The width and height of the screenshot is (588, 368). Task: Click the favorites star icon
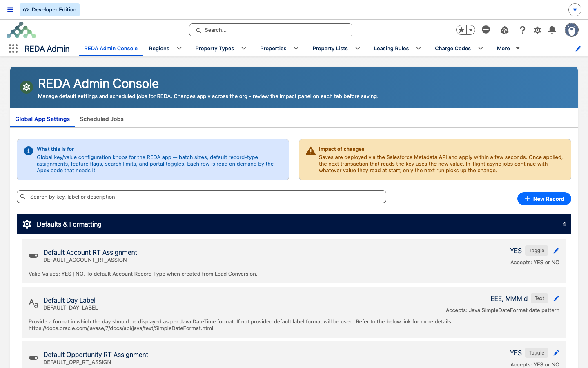[x=461, y=30]
